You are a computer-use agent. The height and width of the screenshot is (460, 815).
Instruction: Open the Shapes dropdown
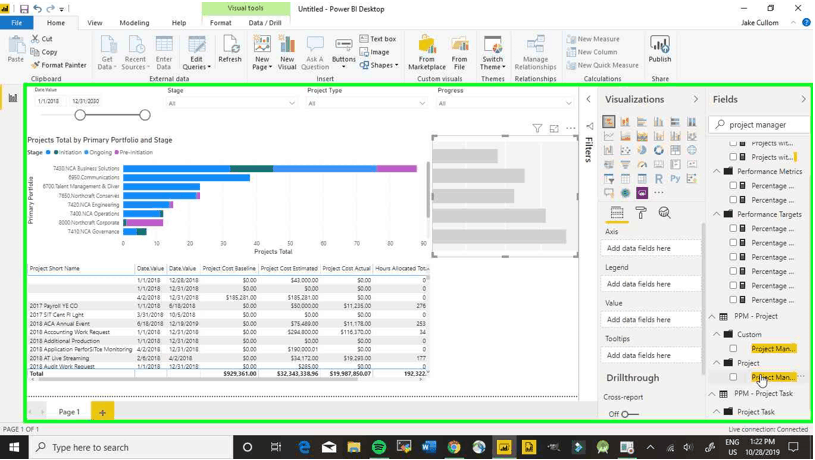pyautogui.click(x=379, y=65)
